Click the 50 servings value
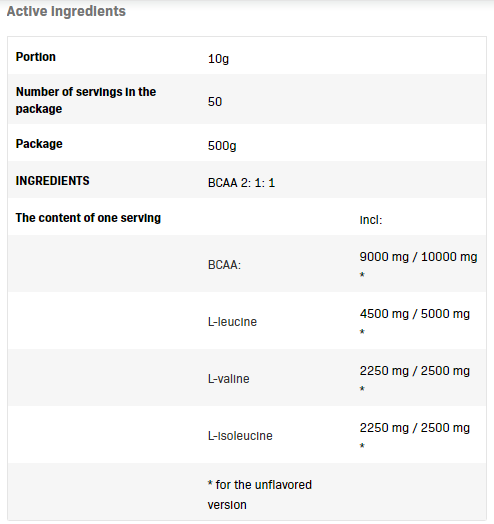 coord(215,102)
